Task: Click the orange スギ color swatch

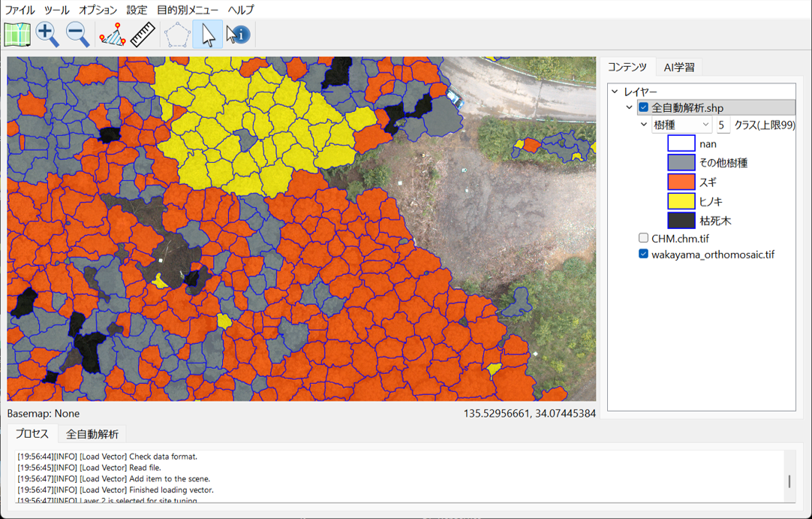Action: coord(681,182)
